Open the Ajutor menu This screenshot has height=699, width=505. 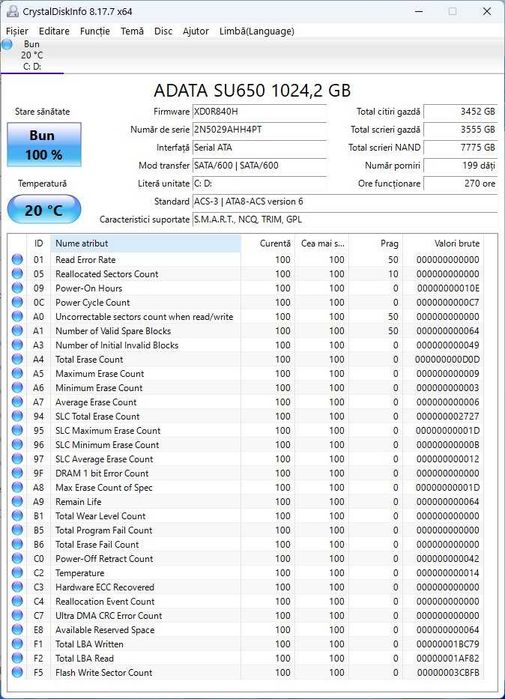(x=196, y=31)
